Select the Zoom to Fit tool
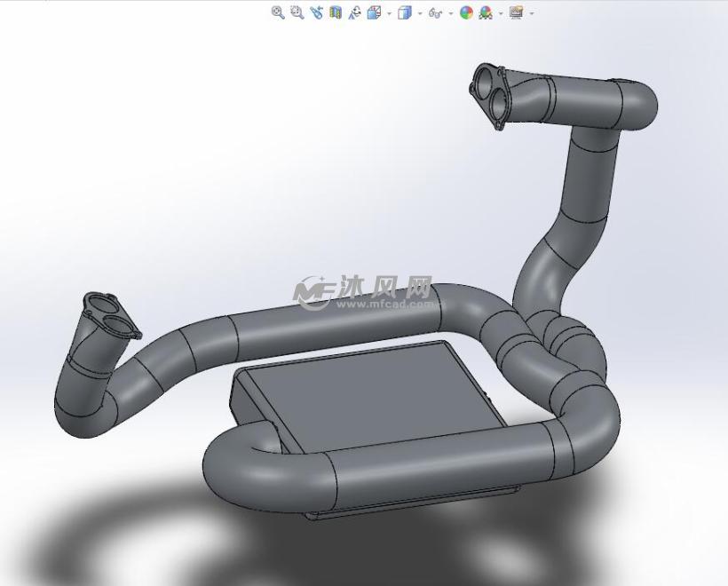 (277, 12)
